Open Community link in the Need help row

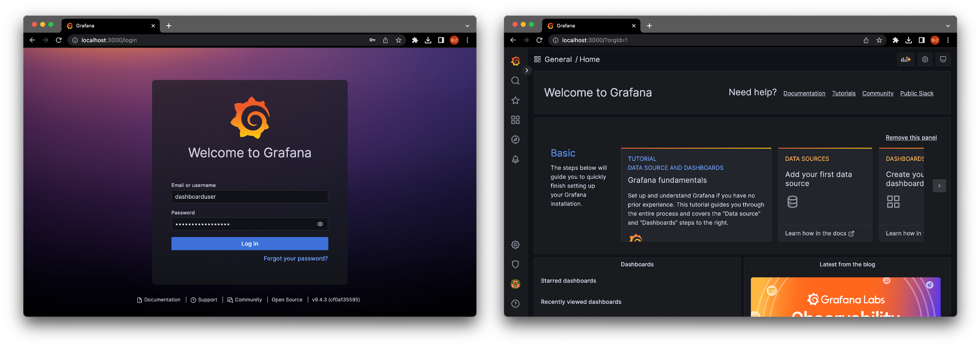pyautogui.click(x=878, y=93)
